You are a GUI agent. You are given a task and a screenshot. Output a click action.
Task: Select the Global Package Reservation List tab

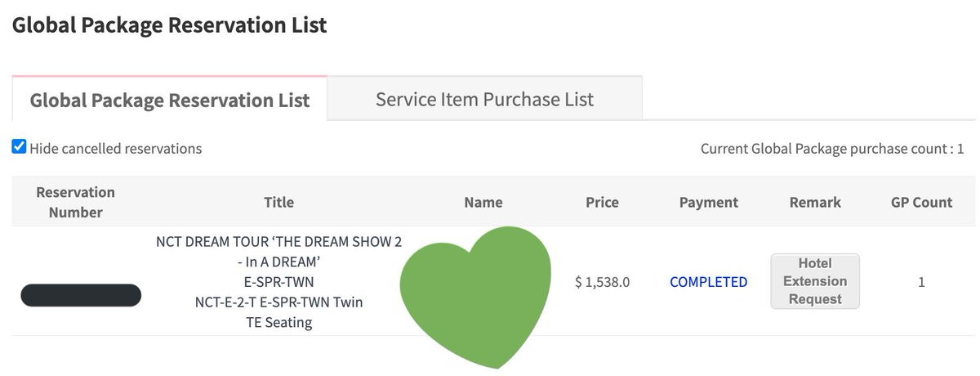click(x=170, y=100)
